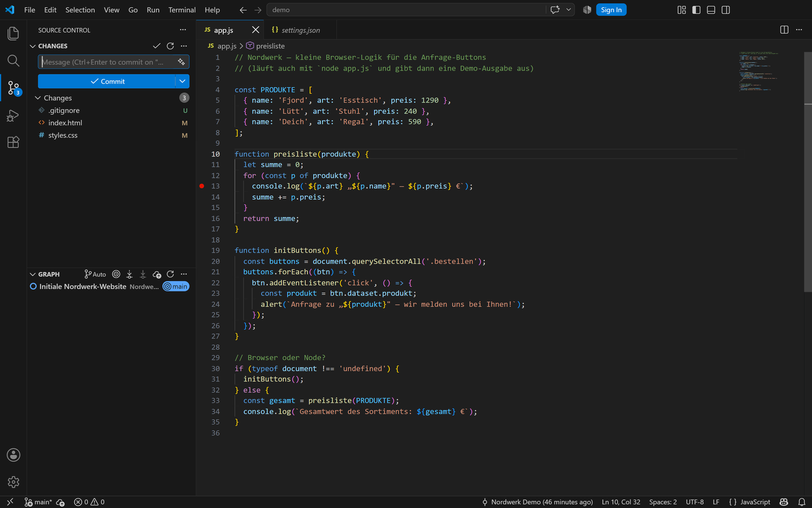The image size is (812, 508).
Task: Open notifications bell in status bar
Action: coord(801,502)
